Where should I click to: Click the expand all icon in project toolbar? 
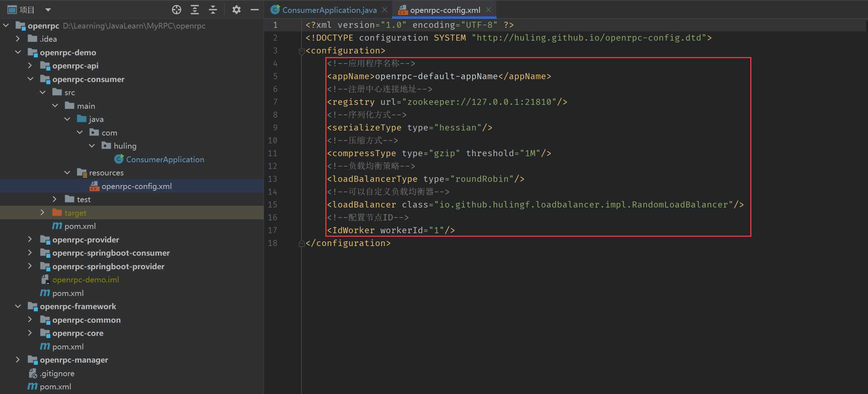pos(195,10)
